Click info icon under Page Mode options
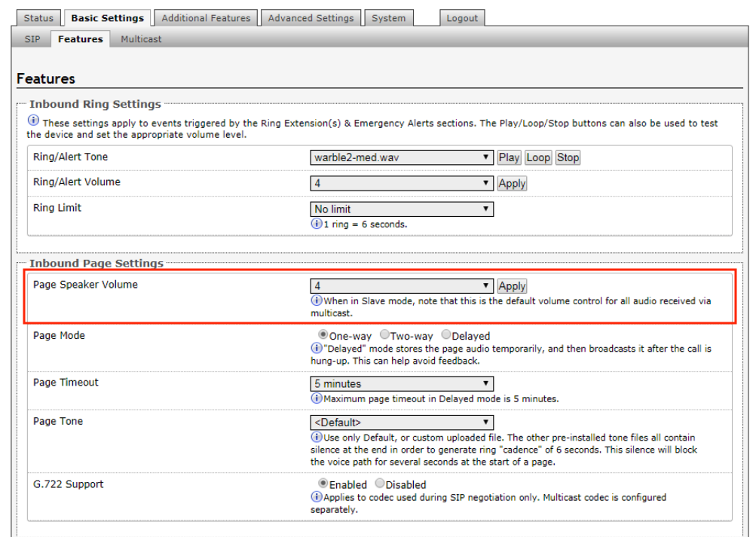The height and width of the screenshot is (537, 756). pyautogui.click(x=317, y=349)
